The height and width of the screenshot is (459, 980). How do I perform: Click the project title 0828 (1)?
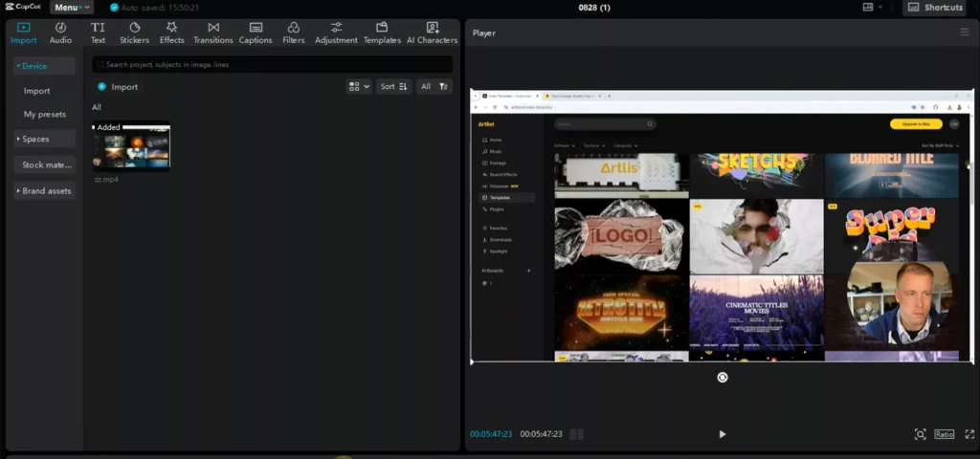(594, 8)
